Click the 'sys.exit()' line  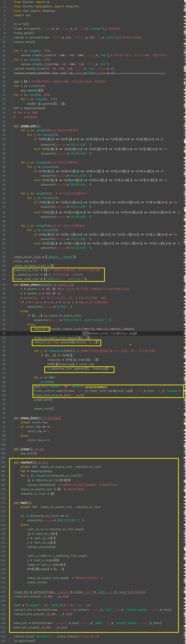coord(29,453)
